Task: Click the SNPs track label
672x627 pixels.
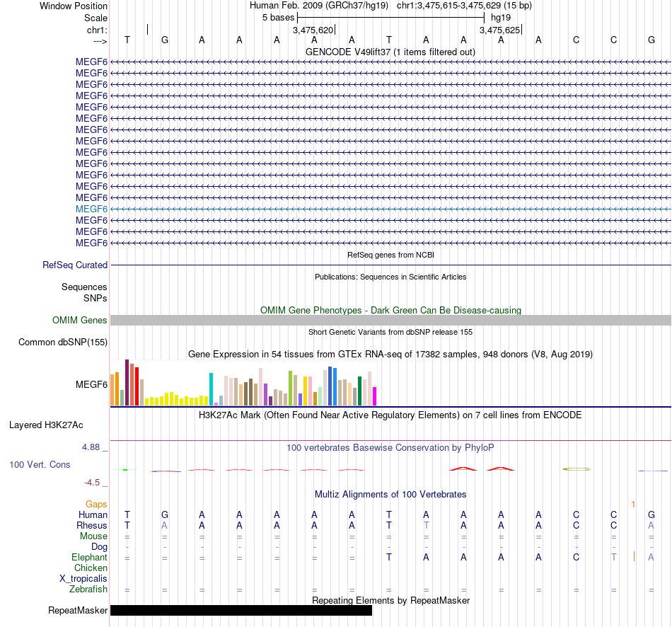Action: pyautogui.click(x=95, y=298)
